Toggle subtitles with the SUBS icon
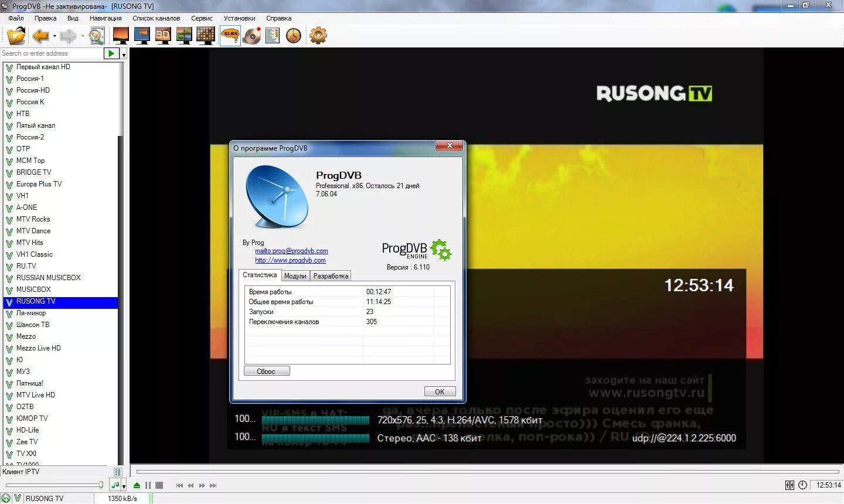This screenshot has width=844, height=504. click(x=230, y=36)
